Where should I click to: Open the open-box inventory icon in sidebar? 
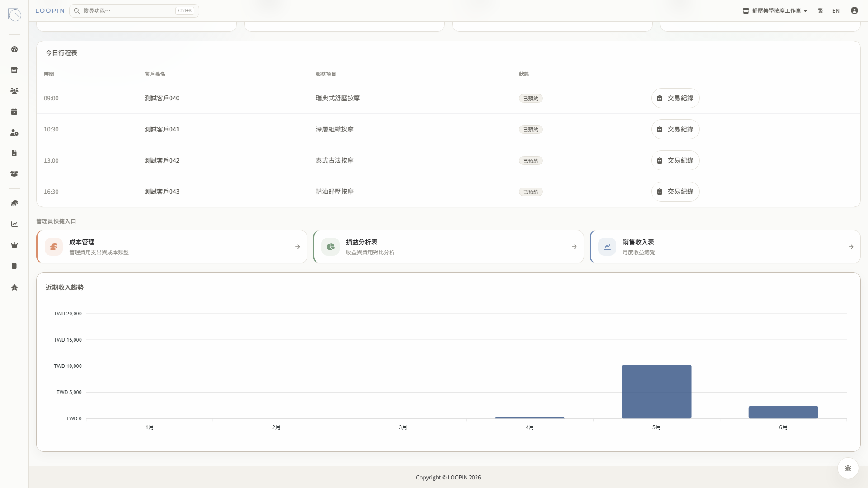coord(14,174)
